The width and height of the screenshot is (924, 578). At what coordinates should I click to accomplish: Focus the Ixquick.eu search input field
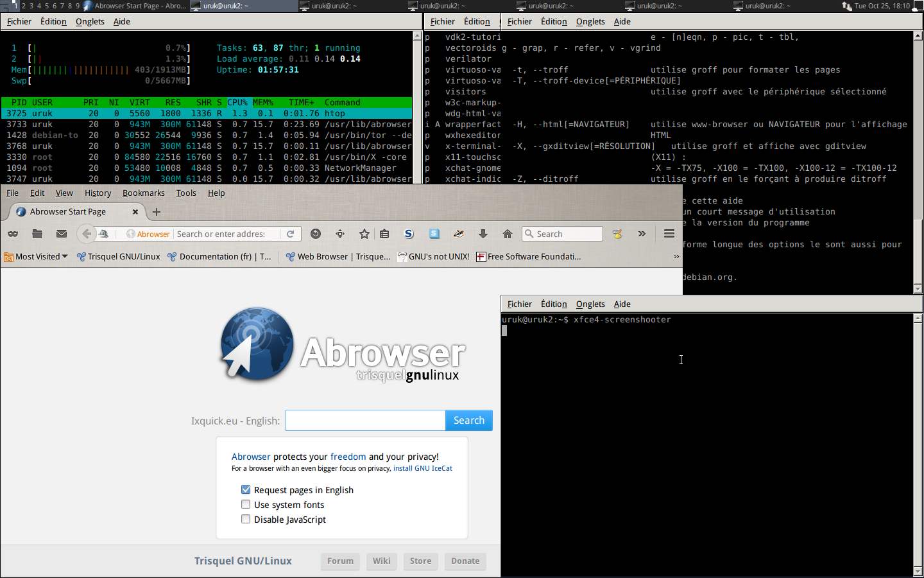point(365,420)
